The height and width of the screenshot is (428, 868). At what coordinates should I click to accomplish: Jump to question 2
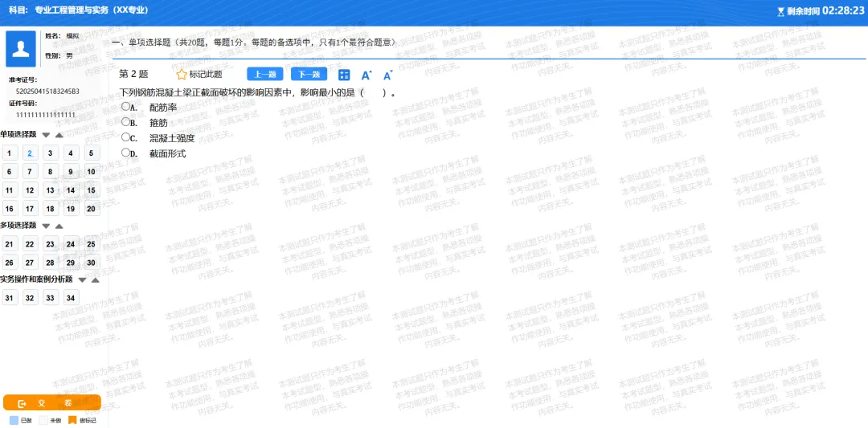tap(30, 153)
